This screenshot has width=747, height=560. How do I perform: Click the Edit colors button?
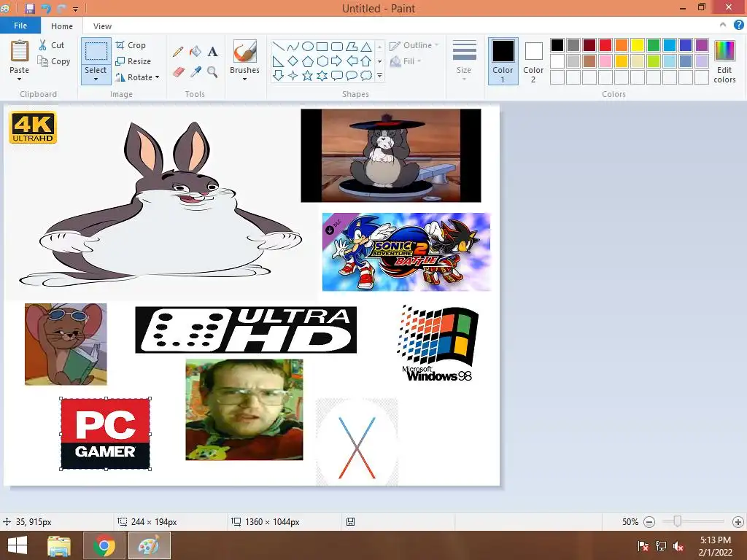(724, 61)
